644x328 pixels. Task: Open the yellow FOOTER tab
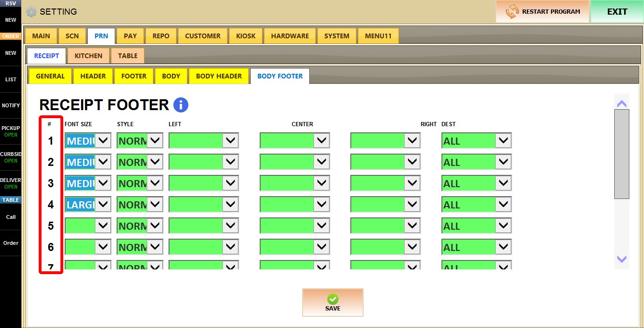pos(134,76)
